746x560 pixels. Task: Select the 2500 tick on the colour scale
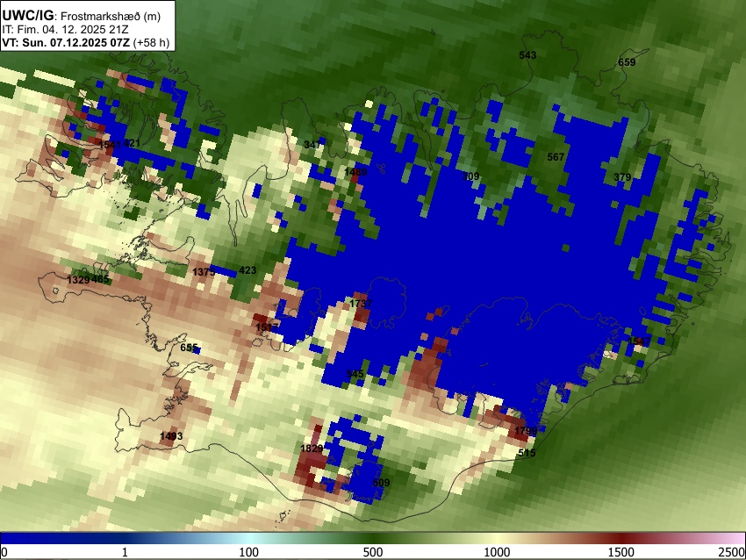[732, 552]
